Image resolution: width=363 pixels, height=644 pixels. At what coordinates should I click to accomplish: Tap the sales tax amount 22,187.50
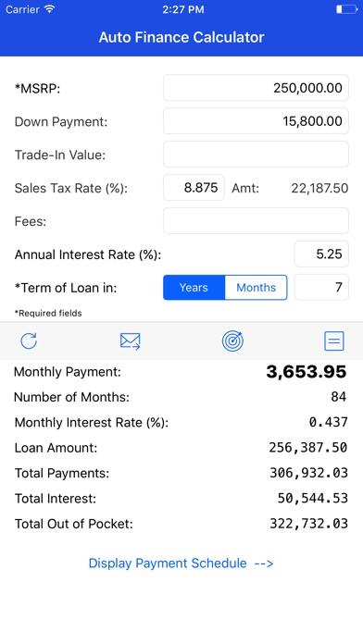tap(319, 188)
